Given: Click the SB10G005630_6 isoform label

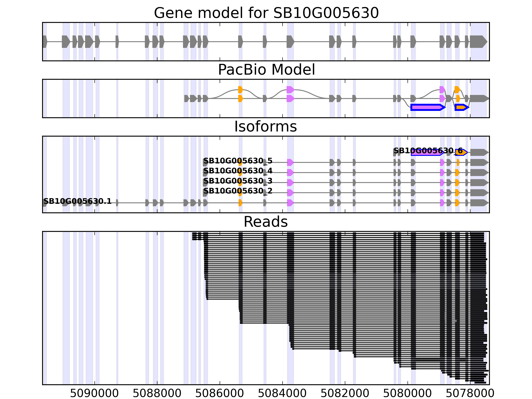Looking at the screenshot, I should pos(428,151).
